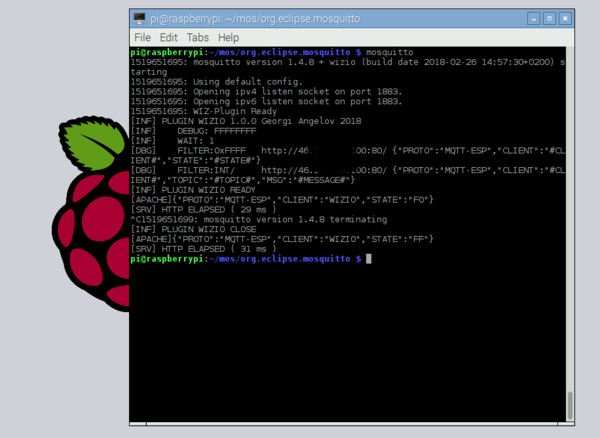Image resolution: width=600 pixels, height=438 pixels.
Task: Close the terminal window
Action: [565, 18]
